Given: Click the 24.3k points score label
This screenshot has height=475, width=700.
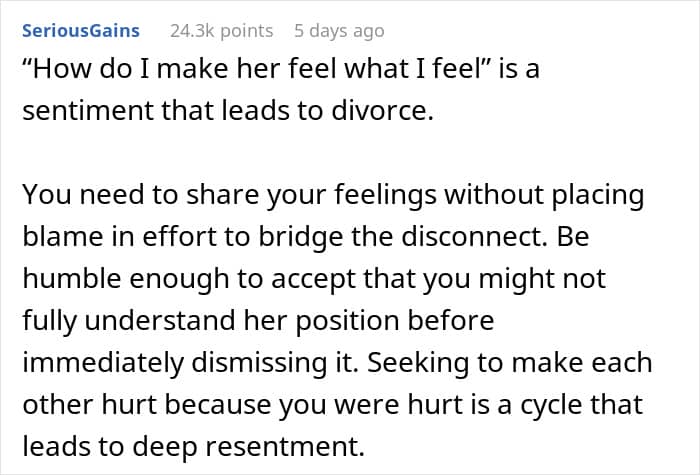Looking at the screenshot, I should pos(221,31).
